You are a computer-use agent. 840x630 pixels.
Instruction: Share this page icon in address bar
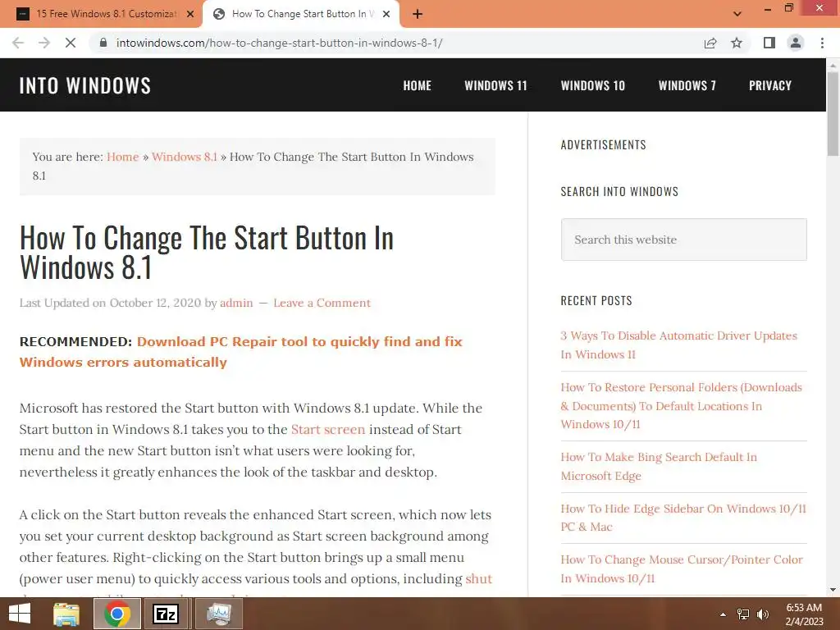click(710, 43)
